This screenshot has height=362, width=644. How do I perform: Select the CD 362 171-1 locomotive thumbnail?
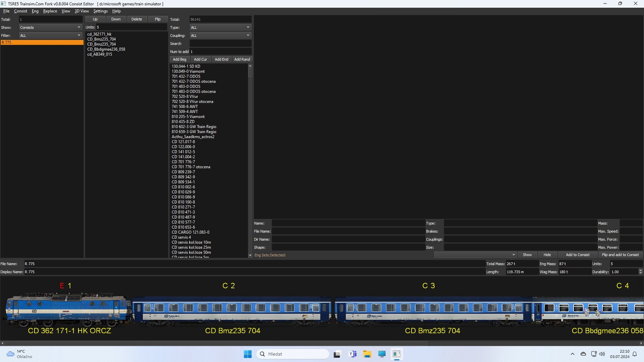68,309
